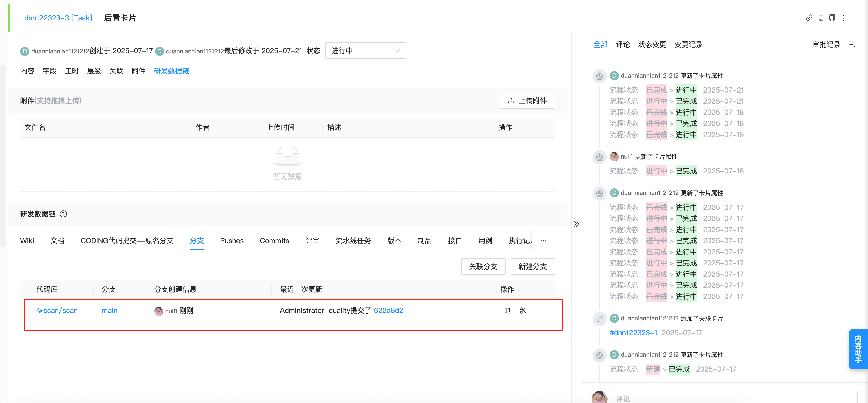Select the 变更记录 filter in the activity panel
This screenshot has width=868, height=403.
coord(688,44)
